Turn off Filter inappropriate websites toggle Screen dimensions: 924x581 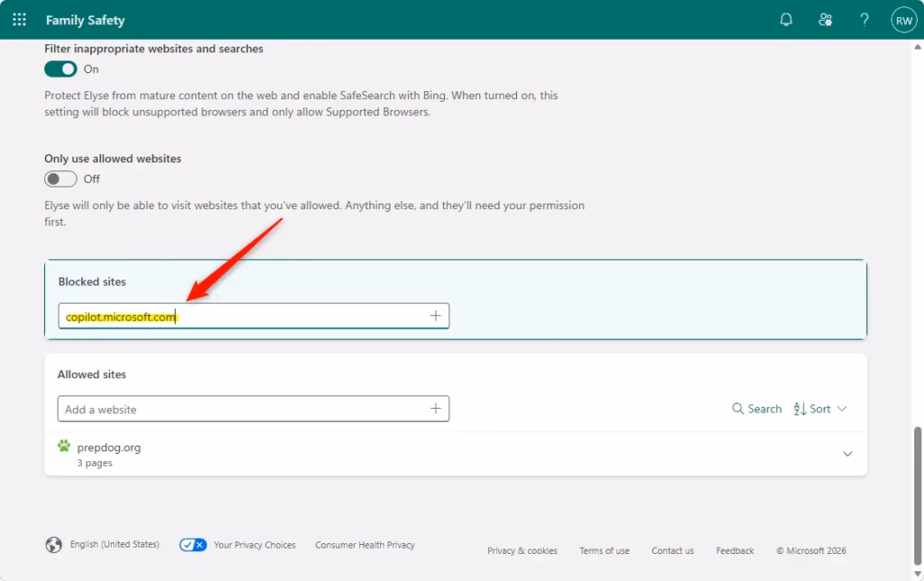(x=60, y=69)
